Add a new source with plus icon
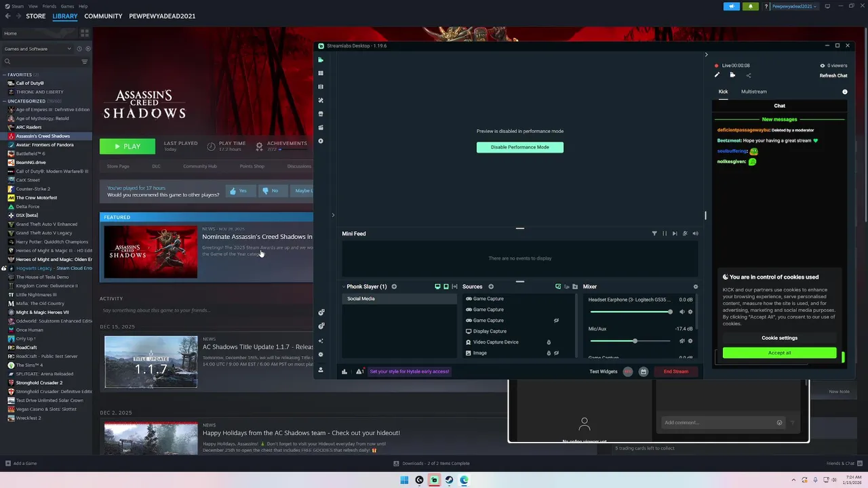Viewport: 868px width, 488px height. 491,287
